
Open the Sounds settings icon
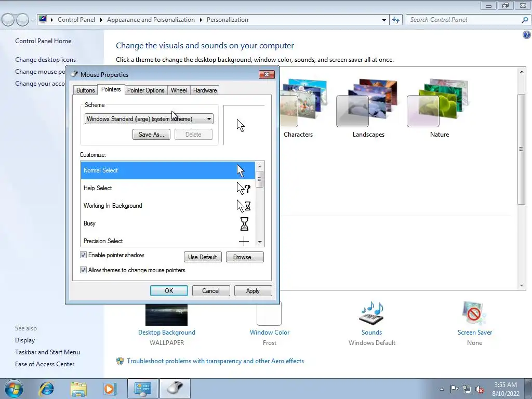[x=371, y=313]
